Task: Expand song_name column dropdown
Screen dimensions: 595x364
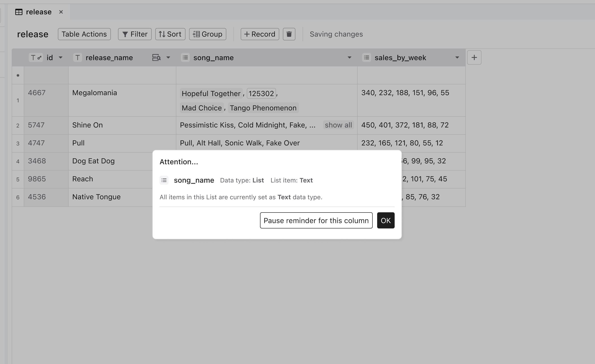Action: pos(349,57)
